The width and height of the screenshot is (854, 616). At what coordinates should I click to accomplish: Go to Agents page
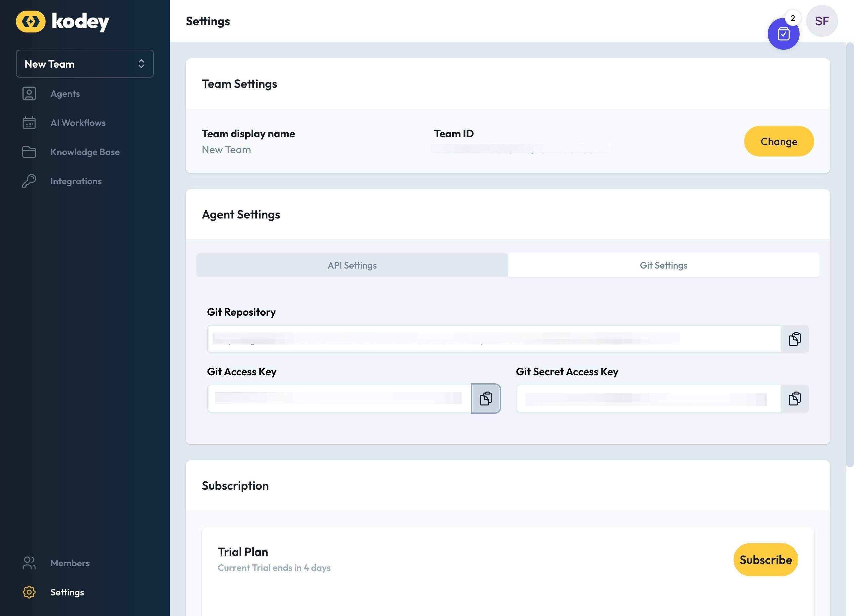pos(65,94)
